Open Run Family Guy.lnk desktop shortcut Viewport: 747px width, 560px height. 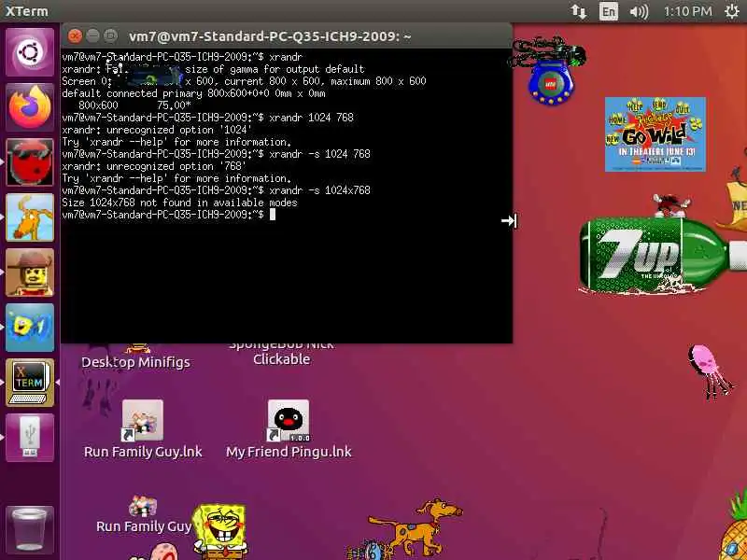[x=143, y=429]
